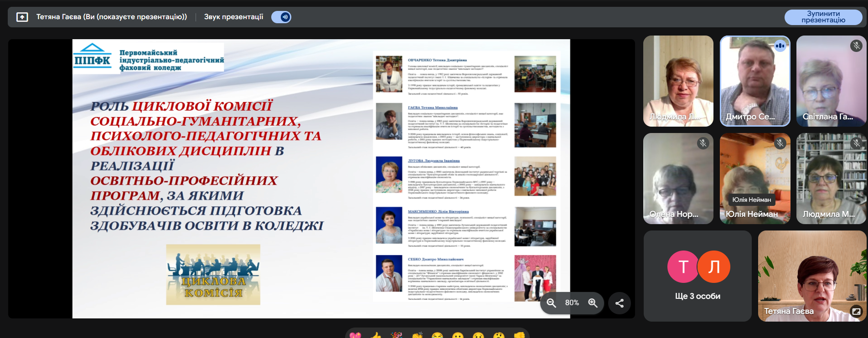868x338 pixels.
Task: Click the 80% zoom level value
Action: click(572, 303)
